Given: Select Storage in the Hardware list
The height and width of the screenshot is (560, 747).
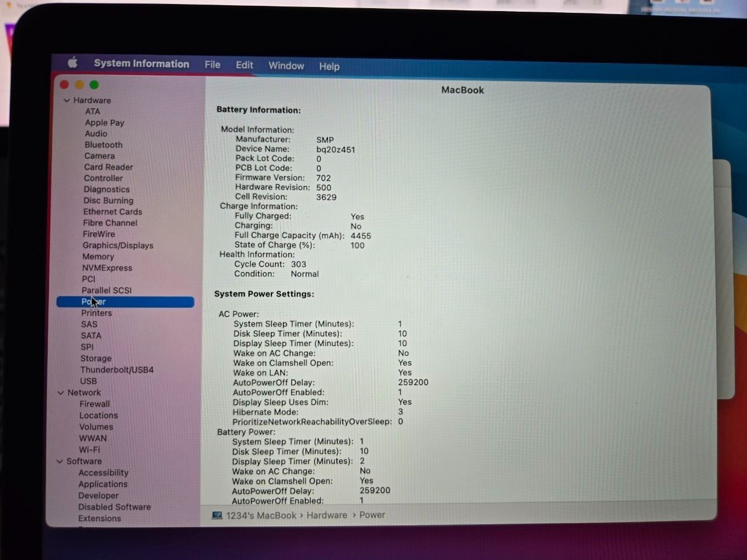Looking at the screenshot, I should [96, 358].
